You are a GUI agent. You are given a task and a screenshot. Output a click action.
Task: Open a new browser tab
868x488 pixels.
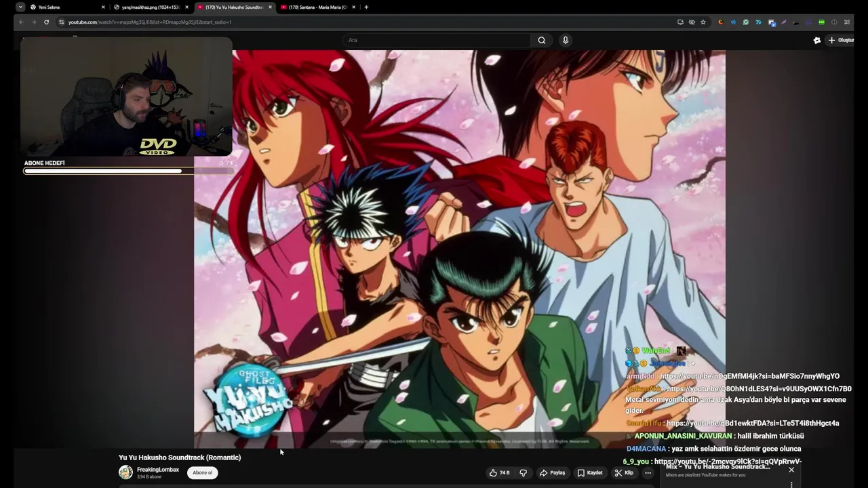pyautogui.click(x=366, y=7)
